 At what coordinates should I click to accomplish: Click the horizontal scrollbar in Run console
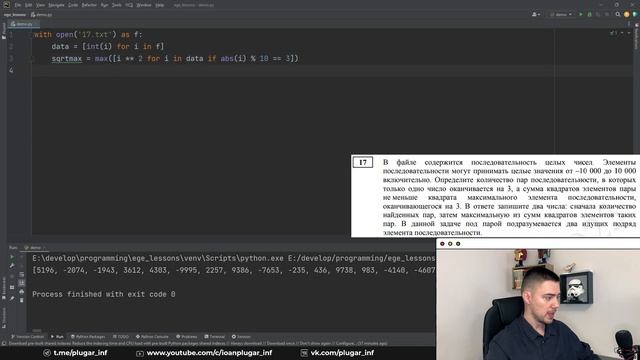(x=37, y=330)
